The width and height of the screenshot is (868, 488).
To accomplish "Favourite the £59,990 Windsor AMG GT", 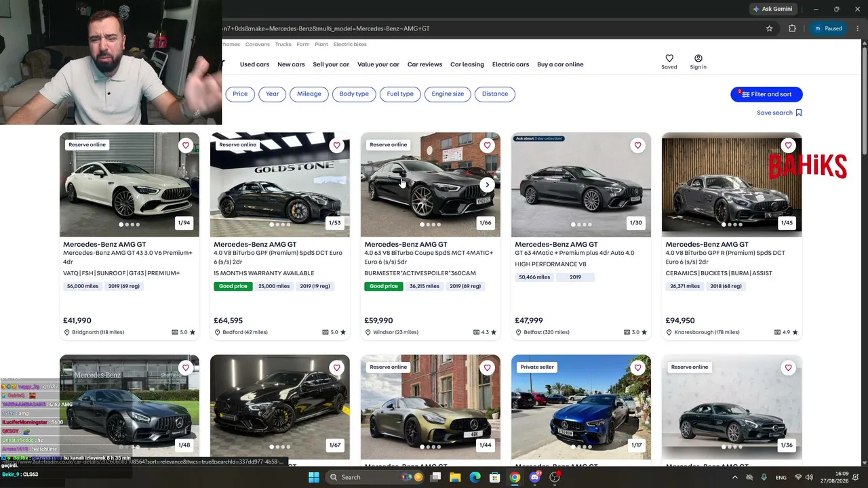I will click(x=487, y=145).
